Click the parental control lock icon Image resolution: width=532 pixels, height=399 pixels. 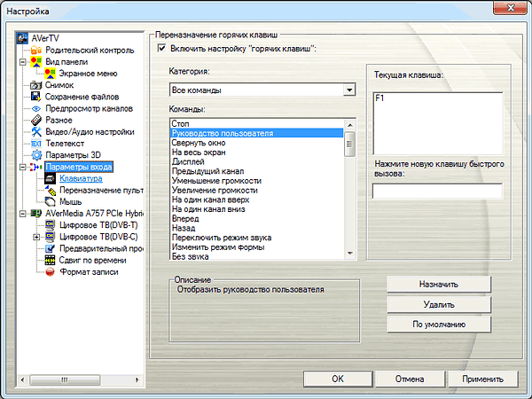pos(36,51)
